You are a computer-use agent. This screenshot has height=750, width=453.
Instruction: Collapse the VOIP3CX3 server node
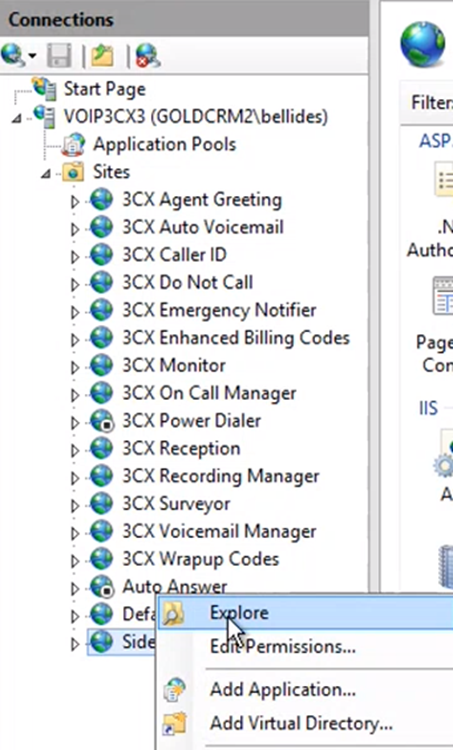click(17, 118)
